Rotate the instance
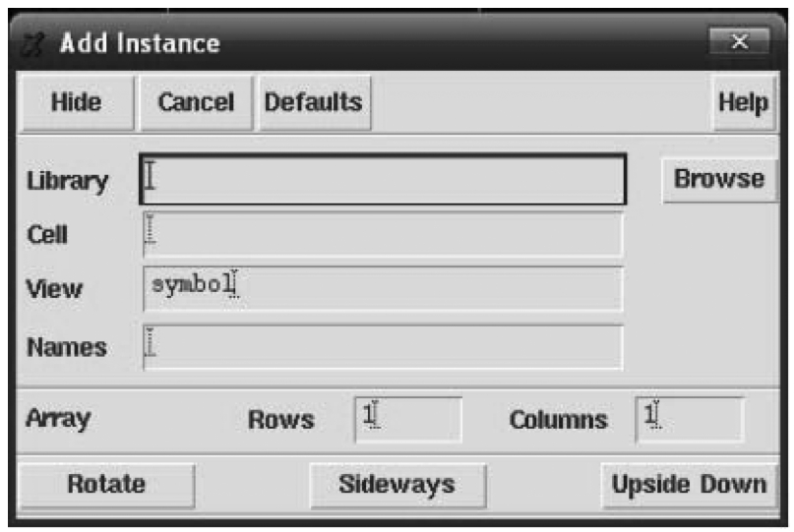This screenshot has height=532, width=794. point(106,485)
